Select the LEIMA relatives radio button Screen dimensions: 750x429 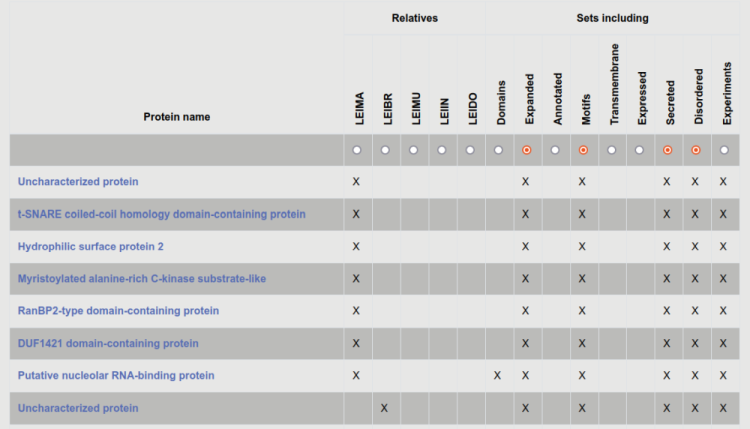tap(356, 150)
